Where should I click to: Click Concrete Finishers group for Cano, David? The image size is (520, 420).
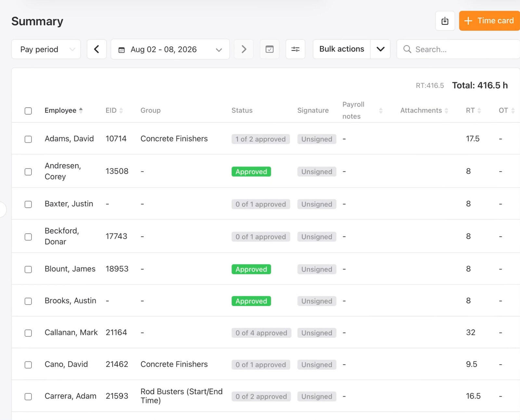(174, 364)
